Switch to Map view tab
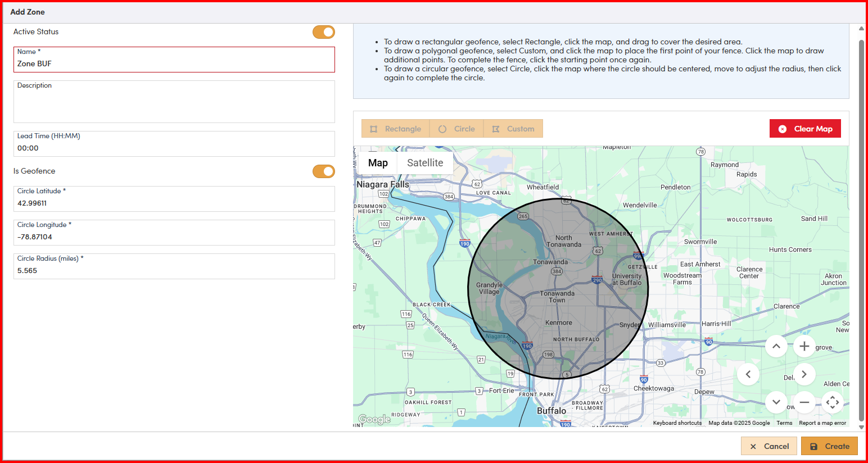 [x=378, y=163]
